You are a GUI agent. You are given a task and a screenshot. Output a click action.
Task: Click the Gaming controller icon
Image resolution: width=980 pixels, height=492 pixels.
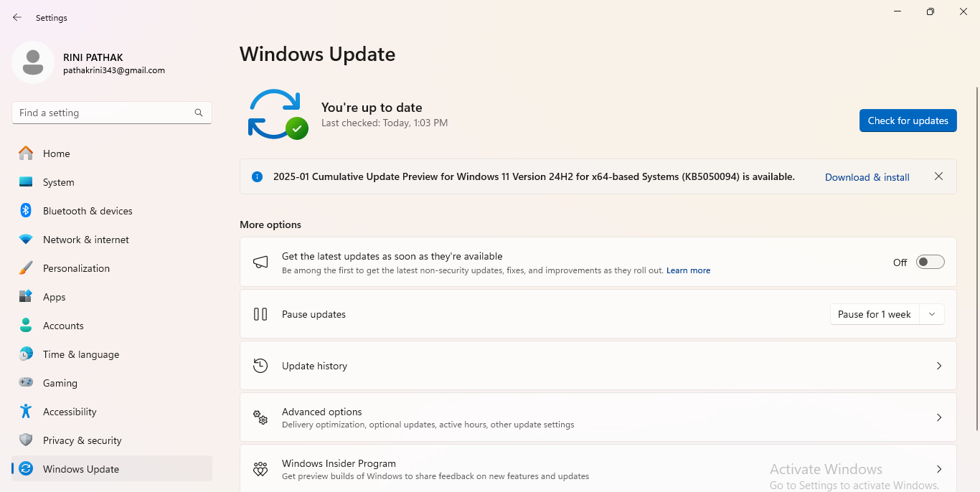[x=26, y=383]
